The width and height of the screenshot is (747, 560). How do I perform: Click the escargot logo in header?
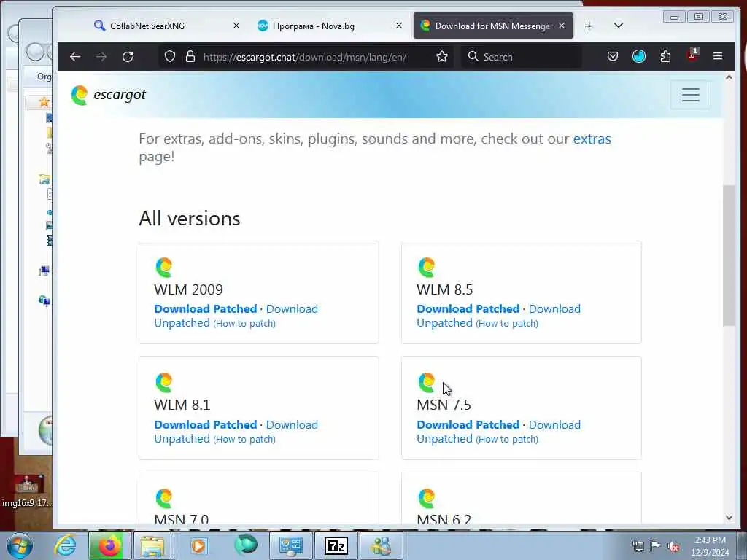point(108,95)
